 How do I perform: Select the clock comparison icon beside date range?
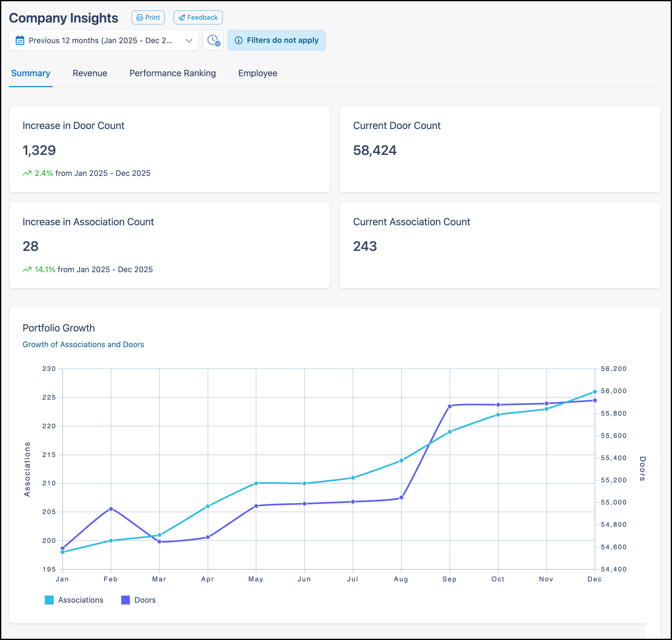point(213,40)
